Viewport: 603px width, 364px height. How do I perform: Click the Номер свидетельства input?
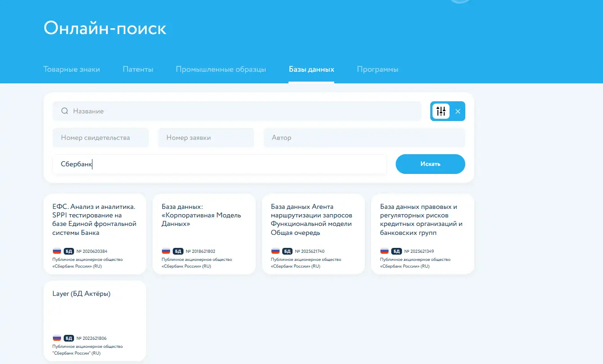tap(100, 138)
